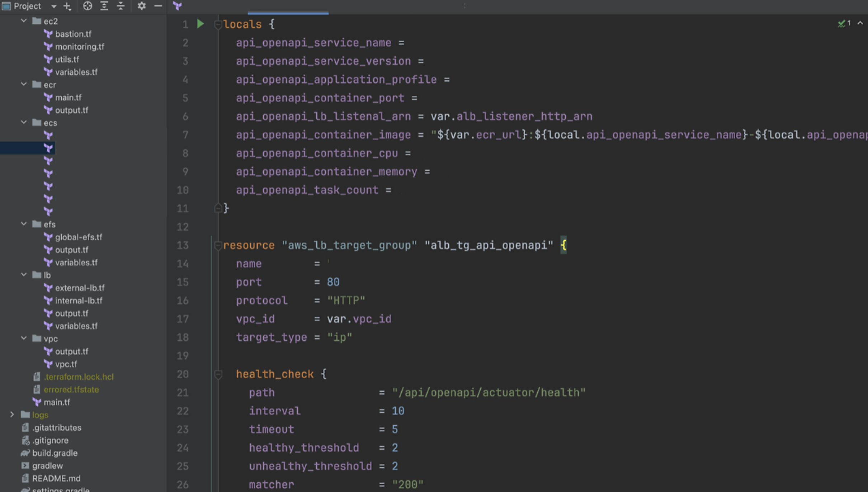
Task: Click the locate target crosshair icon
Action: click(88, 6)
